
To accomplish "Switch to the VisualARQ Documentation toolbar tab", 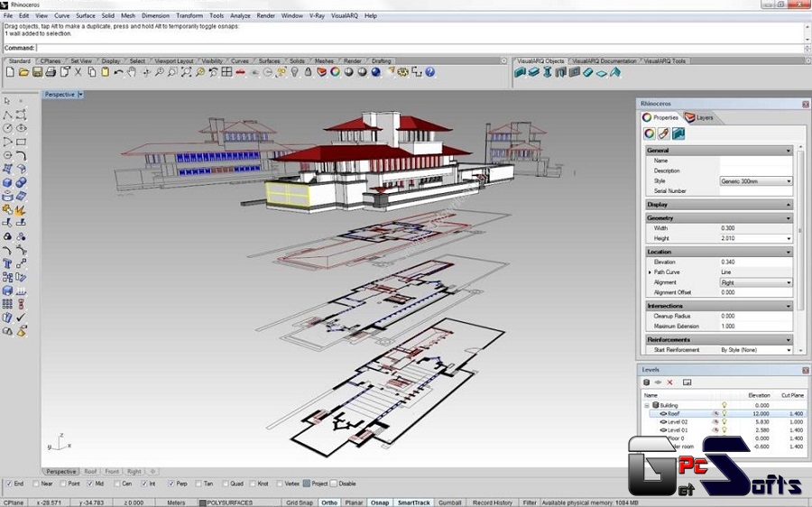I will point(604,61).
